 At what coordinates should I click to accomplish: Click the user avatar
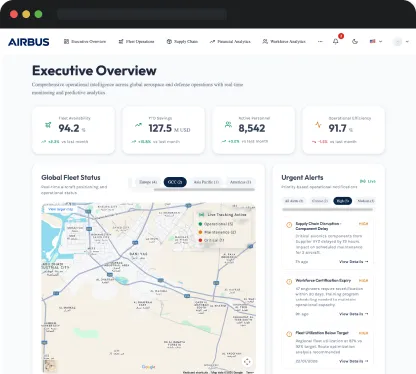click(397, 42)
